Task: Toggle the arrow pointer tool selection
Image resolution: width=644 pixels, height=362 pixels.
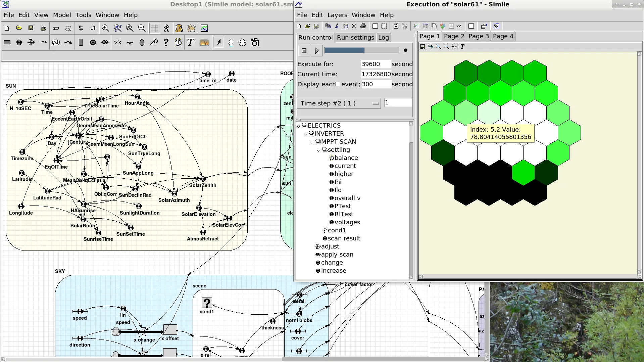Action: click(218, 42)
